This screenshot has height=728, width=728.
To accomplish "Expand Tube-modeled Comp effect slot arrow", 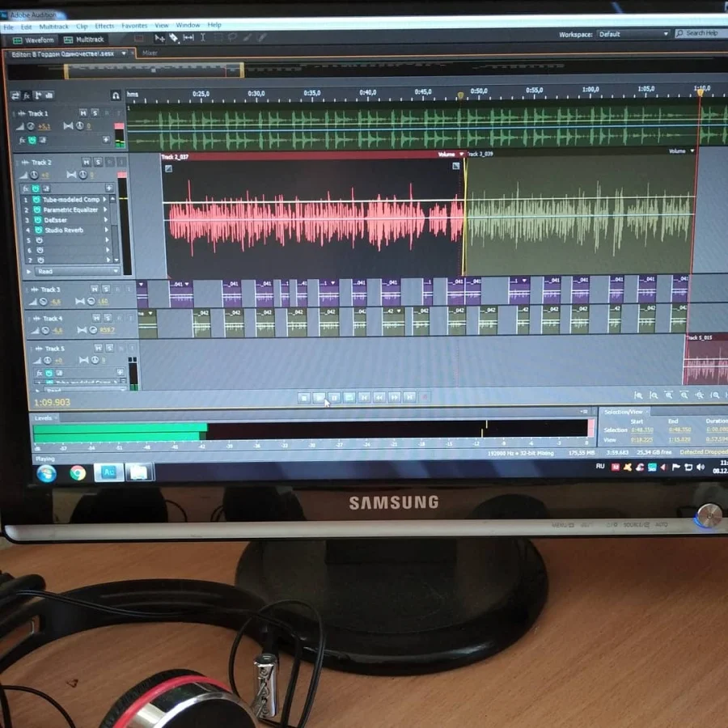I will point(105,200).
